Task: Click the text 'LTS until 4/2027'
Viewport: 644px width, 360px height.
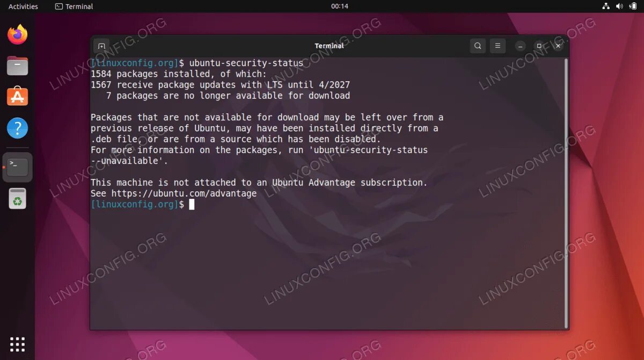Action: tap(308, 85)
